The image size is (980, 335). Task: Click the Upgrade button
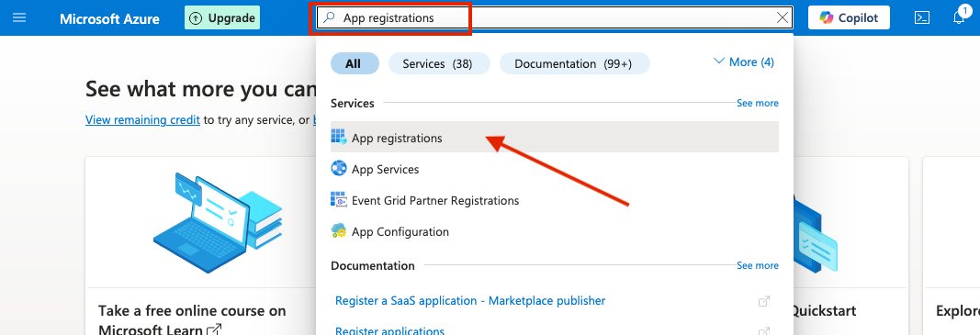tap(222, 18)
